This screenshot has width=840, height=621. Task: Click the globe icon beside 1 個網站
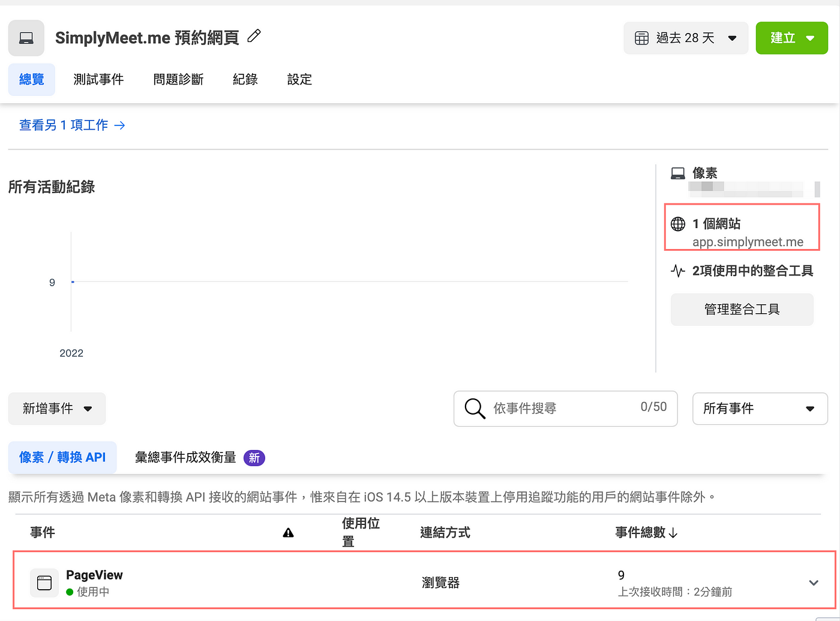pos(678,224)
